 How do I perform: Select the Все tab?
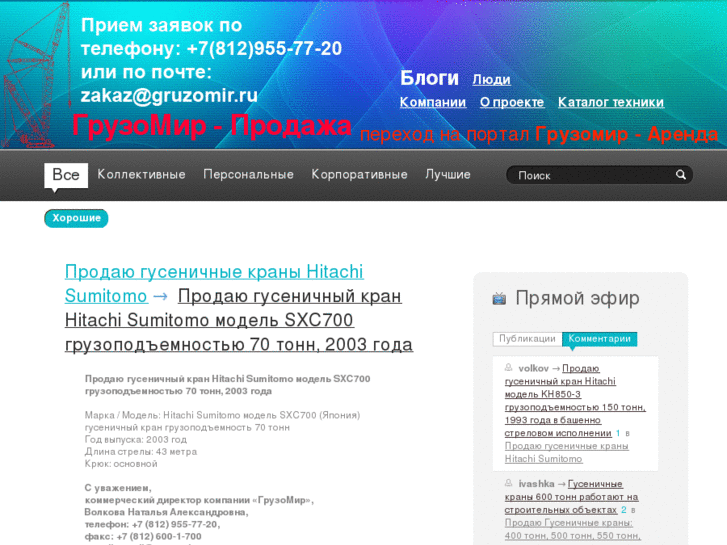(66, 175)
